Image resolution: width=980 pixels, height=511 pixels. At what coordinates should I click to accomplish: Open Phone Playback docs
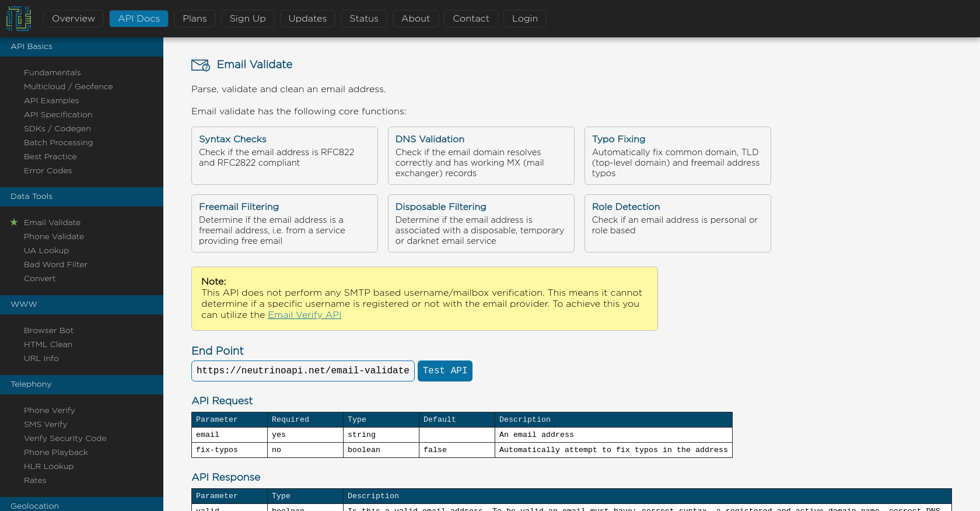coord(56,452)
